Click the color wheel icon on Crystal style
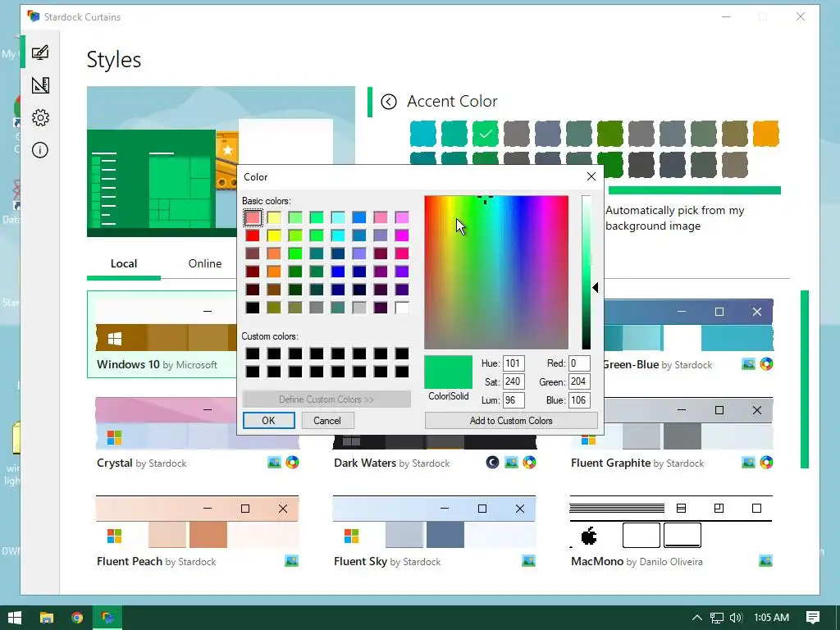This screenshot has width=840, height=630. [293, 463]
